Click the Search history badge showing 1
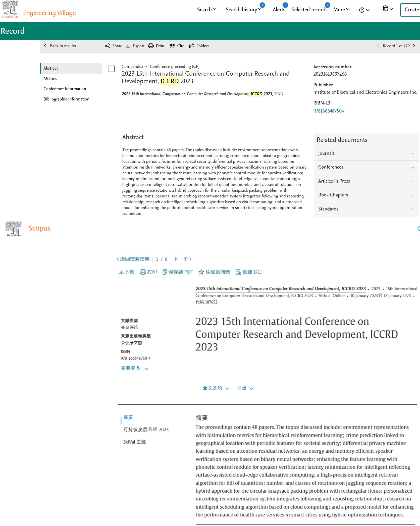 [262, 5]
